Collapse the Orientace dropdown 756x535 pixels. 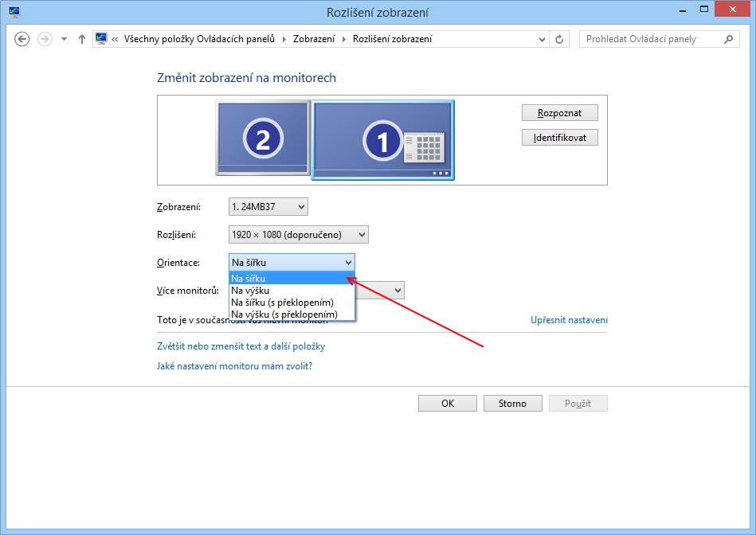tap(292, 262)
